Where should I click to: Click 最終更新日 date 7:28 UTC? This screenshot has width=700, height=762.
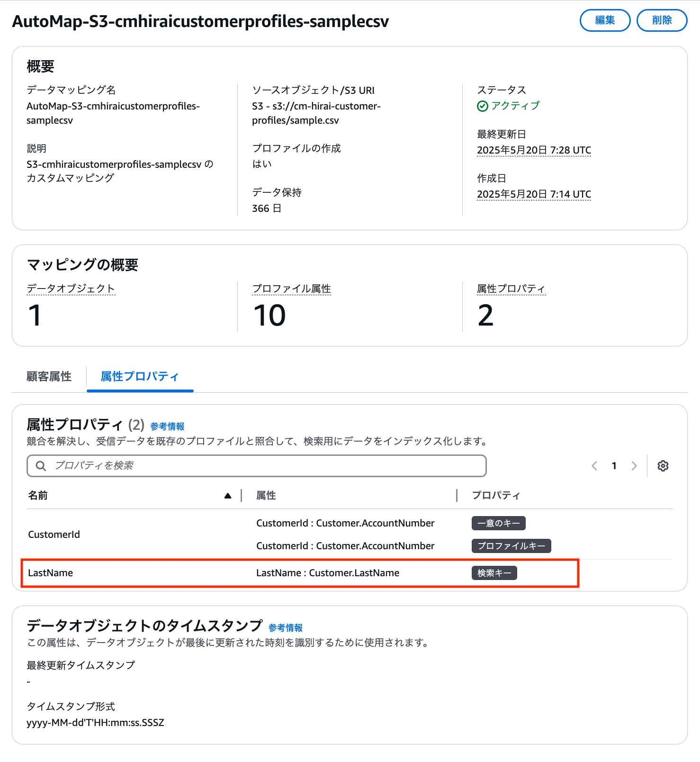click(534, 150)
